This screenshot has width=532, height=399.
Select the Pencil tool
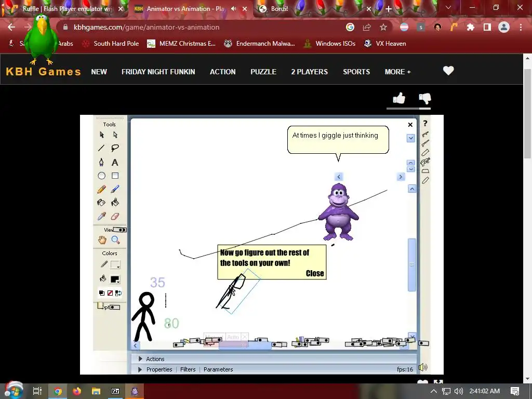coord(101,189)
